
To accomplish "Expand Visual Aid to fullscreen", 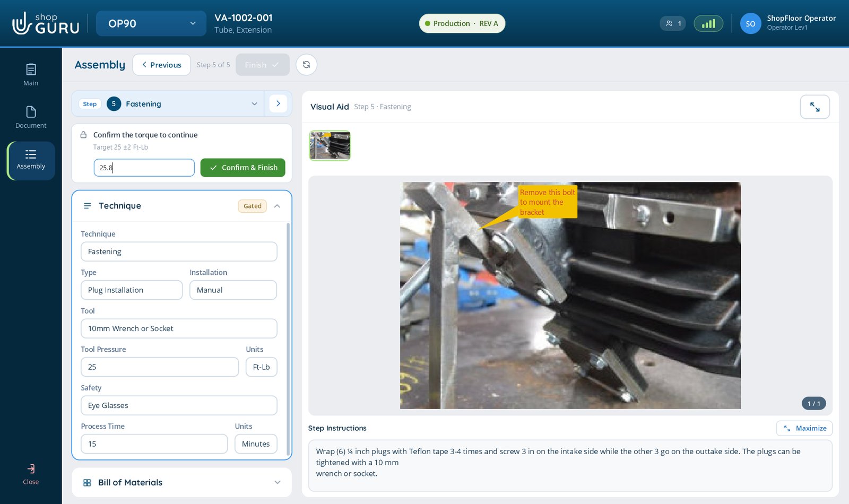I will pyautogui.click(x=815, y=107).
